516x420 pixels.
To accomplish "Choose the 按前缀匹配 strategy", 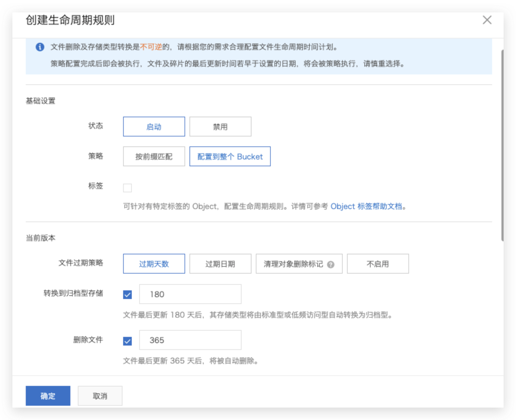I will pyautogui.click(x=154, y=156).
